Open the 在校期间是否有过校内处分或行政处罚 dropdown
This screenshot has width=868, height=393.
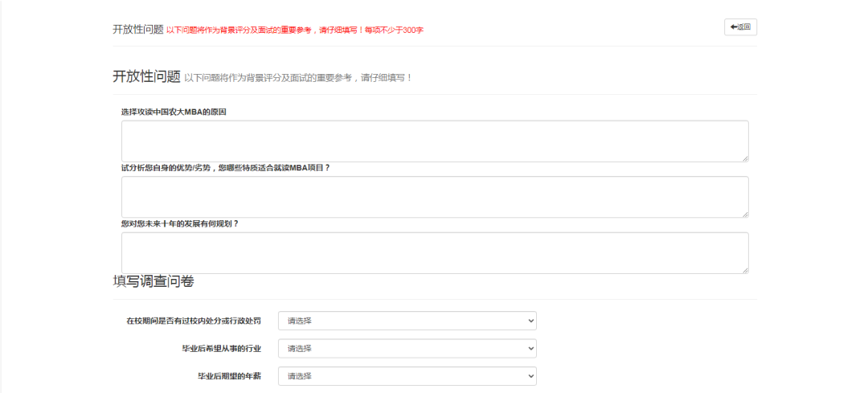407,321
